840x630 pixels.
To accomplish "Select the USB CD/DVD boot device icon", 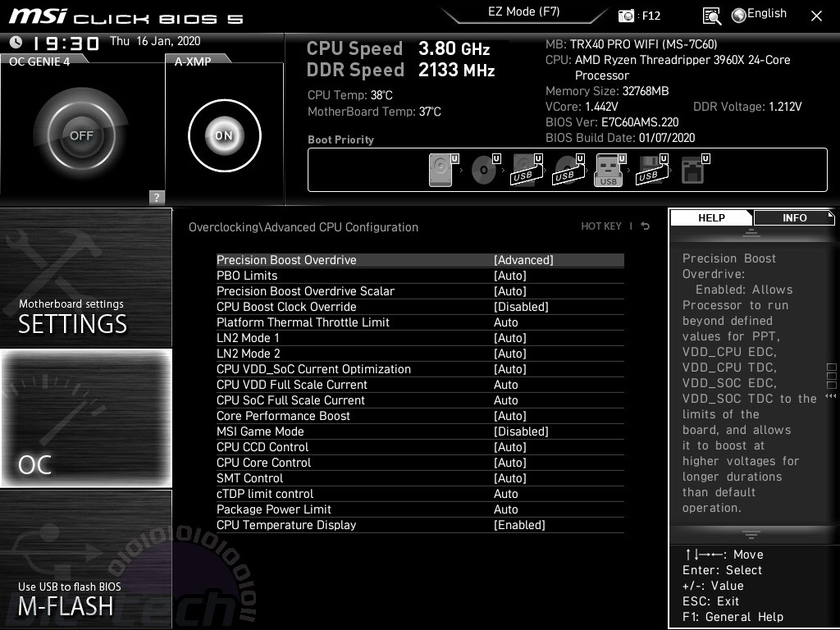I will point(568,170).
